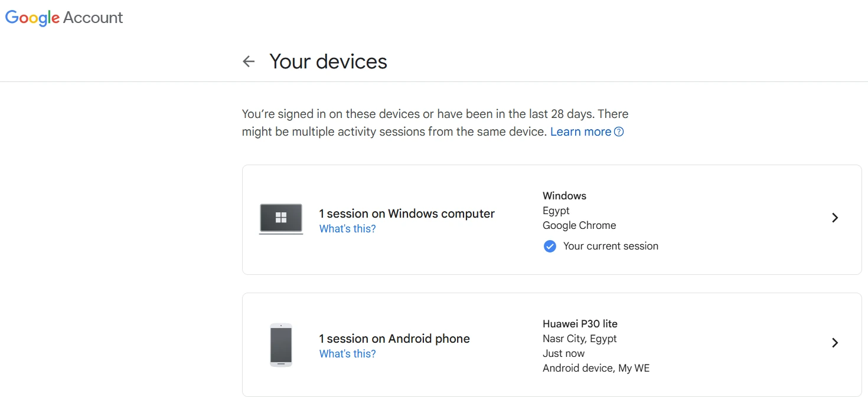Click the Windows laptop device icon

[281, 219]
